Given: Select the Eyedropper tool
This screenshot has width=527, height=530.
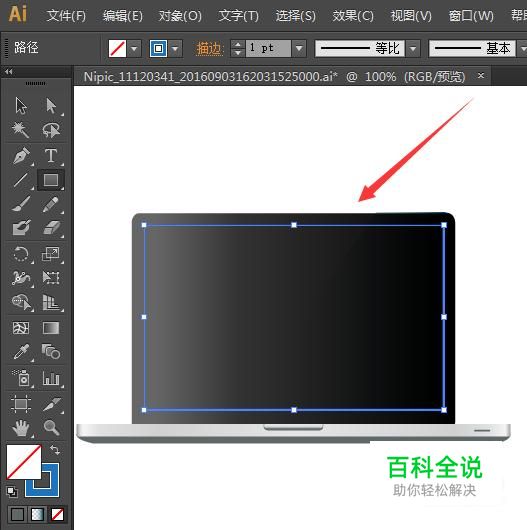Looking at the screenshot, I should coord(21,352).
